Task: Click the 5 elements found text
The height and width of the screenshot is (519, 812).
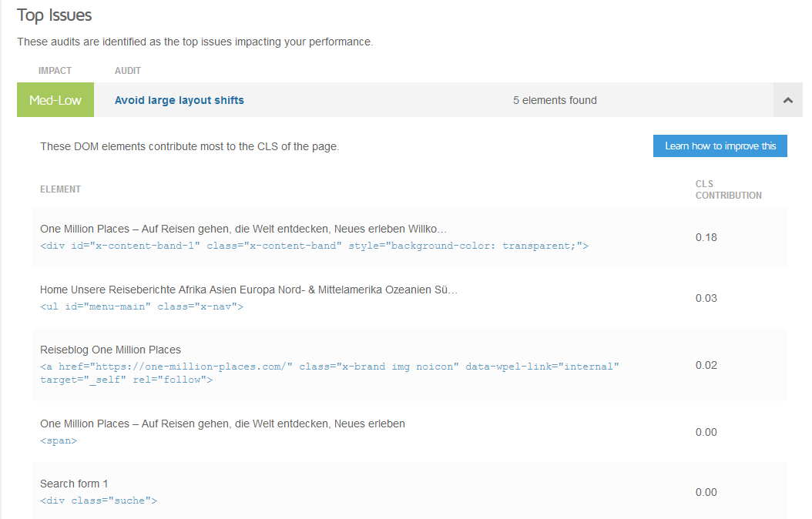Action: click(x=554, y=100)
